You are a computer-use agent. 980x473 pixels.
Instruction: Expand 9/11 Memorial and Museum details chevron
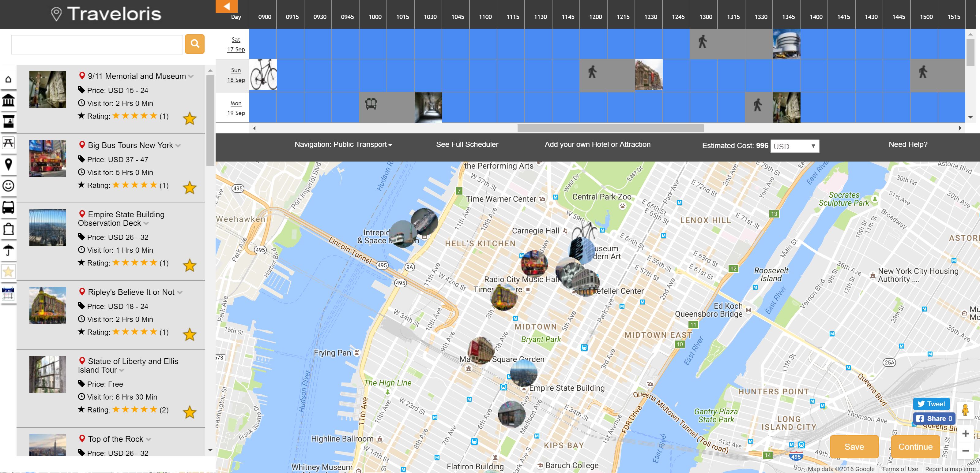191,77
